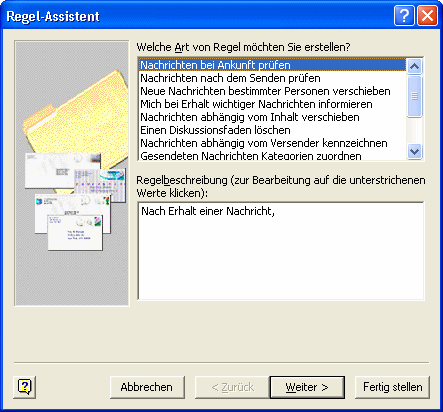Click the rule list scrollbar thumb
The image size is (443, 412).
coord(414,96)
